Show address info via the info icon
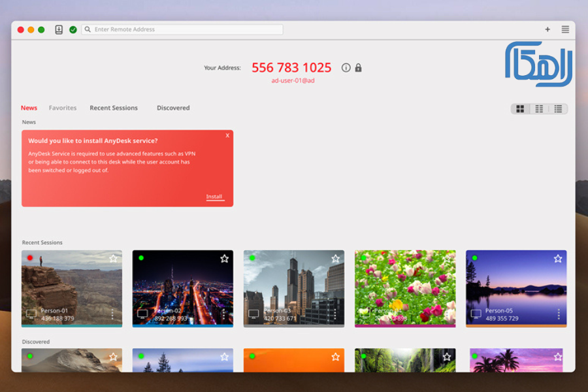The image size is (588, 392). pos(346,67)
